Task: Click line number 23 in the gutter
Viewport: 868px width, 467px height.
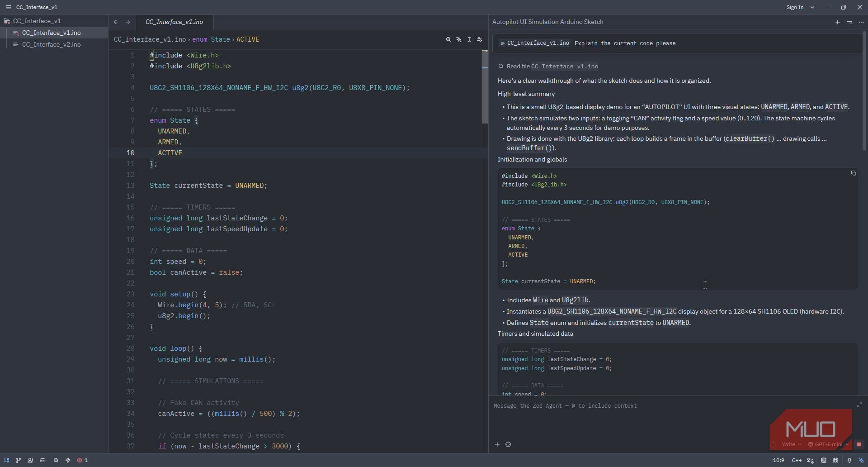Action: [x=131, y=294]
